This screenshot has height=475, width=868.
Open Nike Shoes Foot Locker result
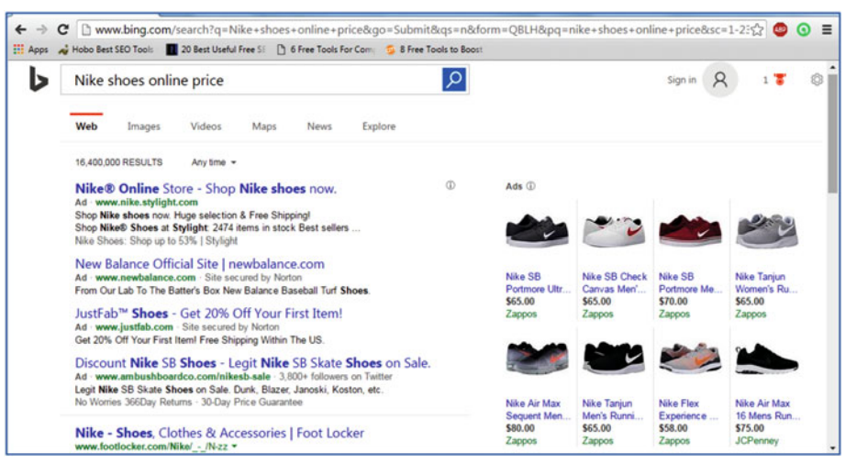click(x=220, y=433)
